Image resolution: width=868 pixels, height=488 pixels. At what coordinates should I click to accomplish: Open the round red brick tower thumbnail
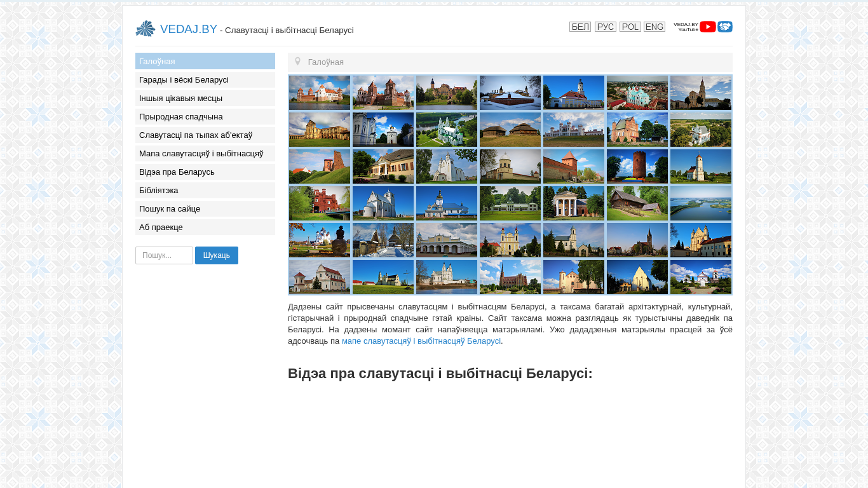[637, 166]
